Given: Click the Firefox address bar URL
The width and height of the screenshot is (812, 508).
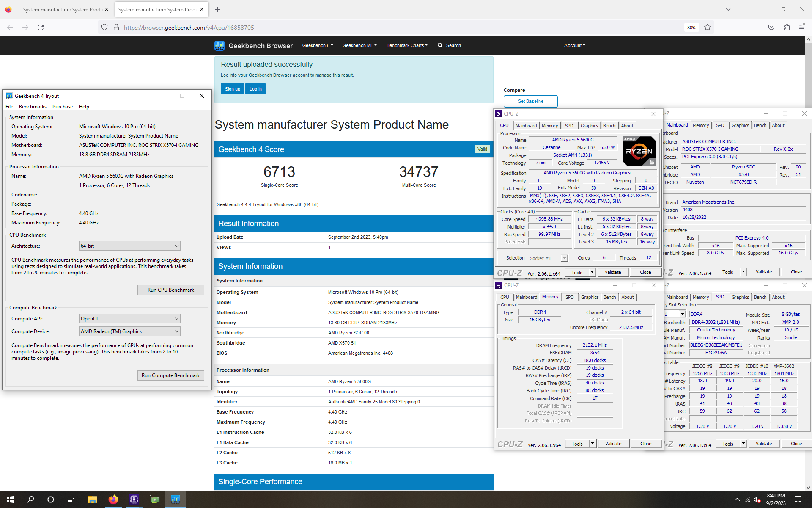Looking at the screenshot, I should pyautogui.click(x=189, y=28).
